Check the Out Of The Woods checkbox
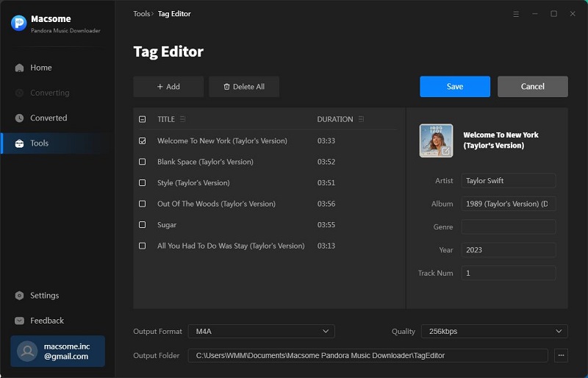The height and width of the screenshot is (378, 588). click(142, 204)
